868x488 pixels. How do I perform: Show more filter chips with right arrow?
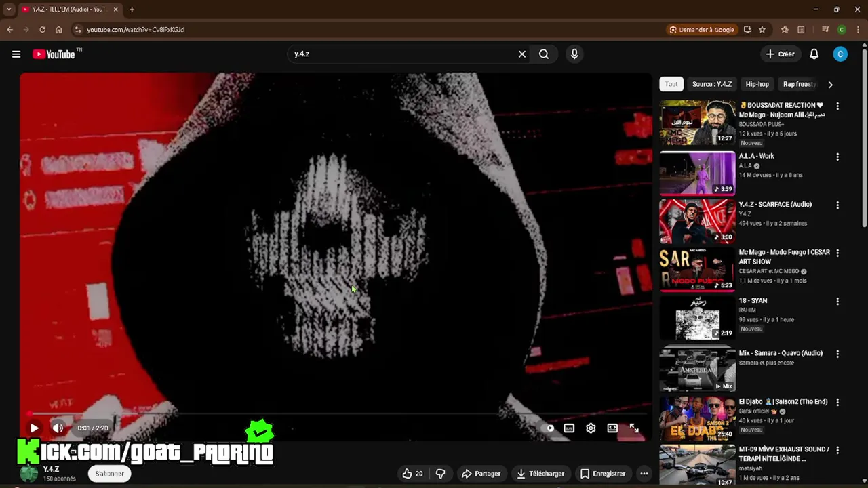(830, 85)
